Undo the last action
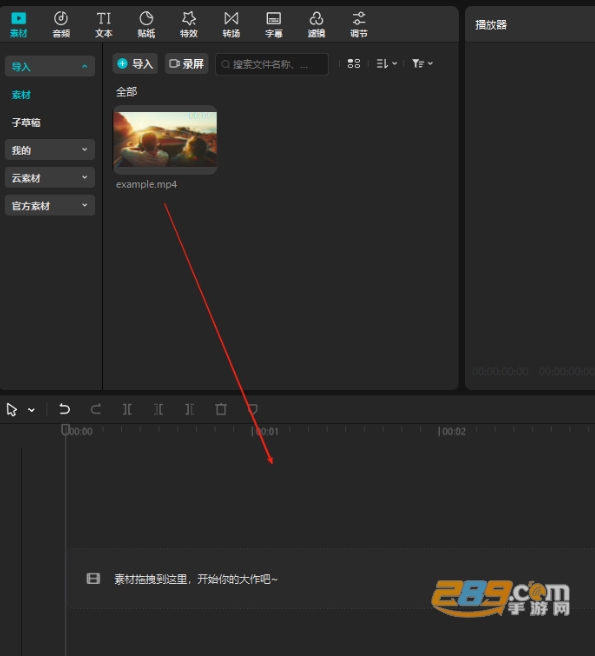 click(x=64, y=409)
